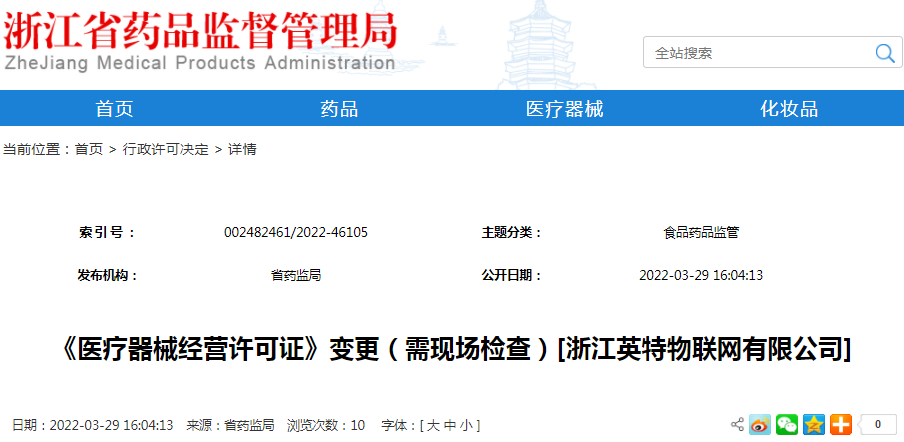
Task: Click the site logo 浙江省药品监督管理局
Action: pos(200,30)
